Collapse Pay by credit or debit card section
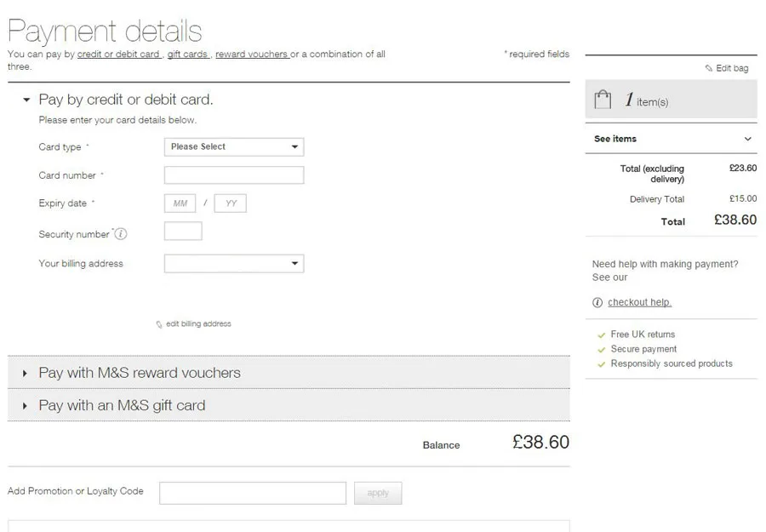The height and width of the screenshot is (532, 766). click(26, 100)
